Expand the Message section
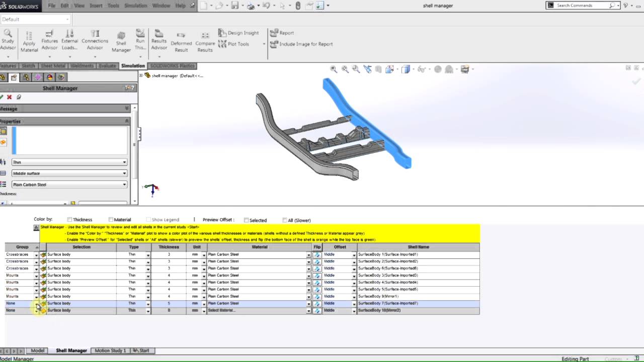This screenshot has width=644, height=362. point(127,109)
